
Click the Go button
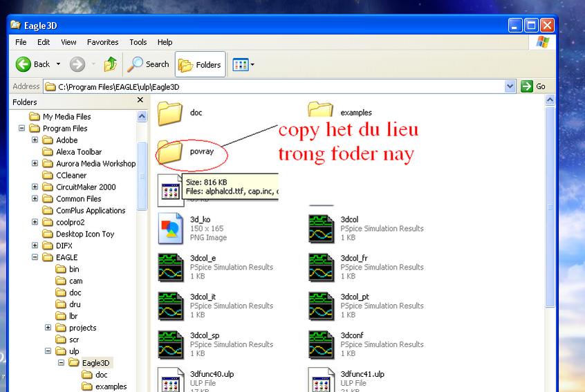point(533,86)
